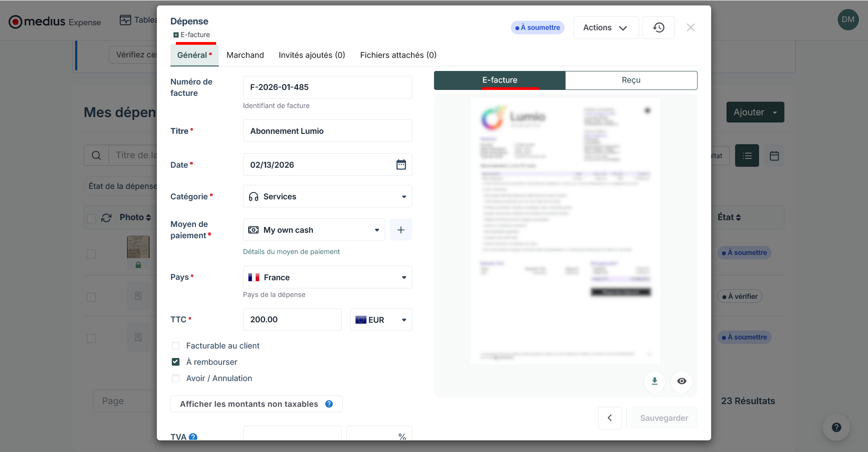868x452 pixels.
Task: Open the date picker calendar icon
Action: click(401, 165)
